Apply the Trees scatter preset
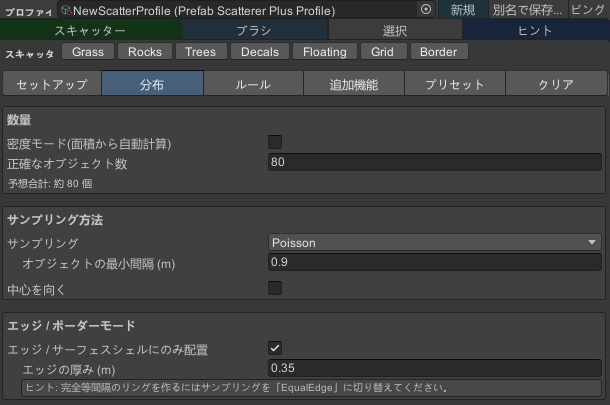The image size is (610, 405). point(201,52)
